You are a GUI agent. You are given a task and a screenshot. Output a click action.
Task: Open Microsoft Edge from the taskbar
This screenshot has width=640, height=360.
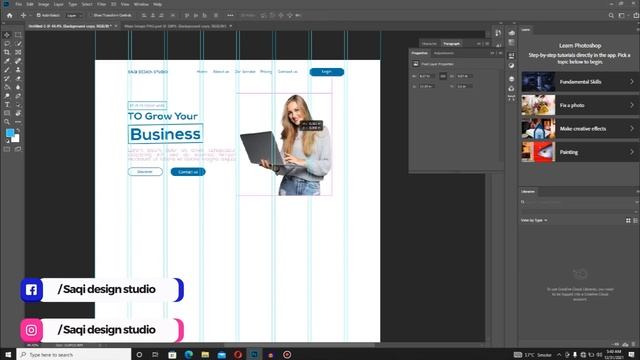coord(189,354)
